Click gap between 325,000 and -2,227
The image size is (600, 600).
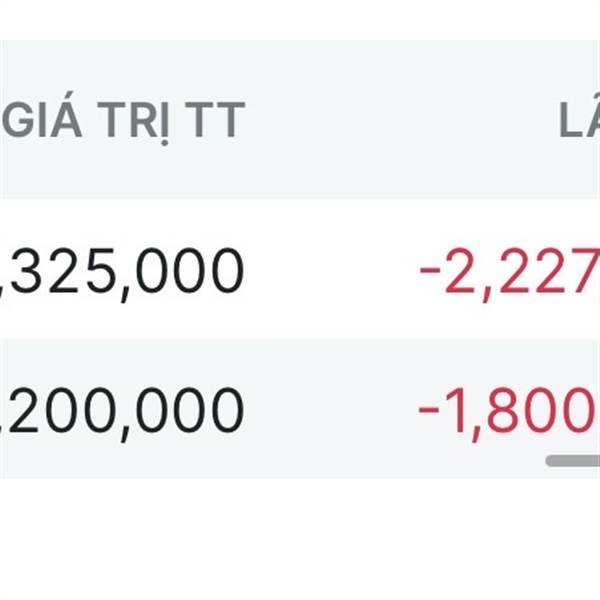tap(330, 271)
